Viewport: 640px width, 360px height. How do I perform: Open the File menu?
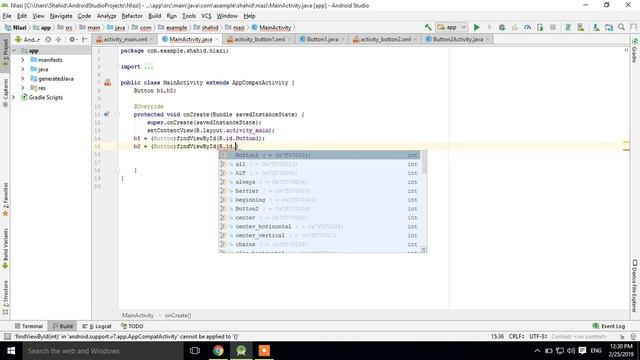(7, 16)
